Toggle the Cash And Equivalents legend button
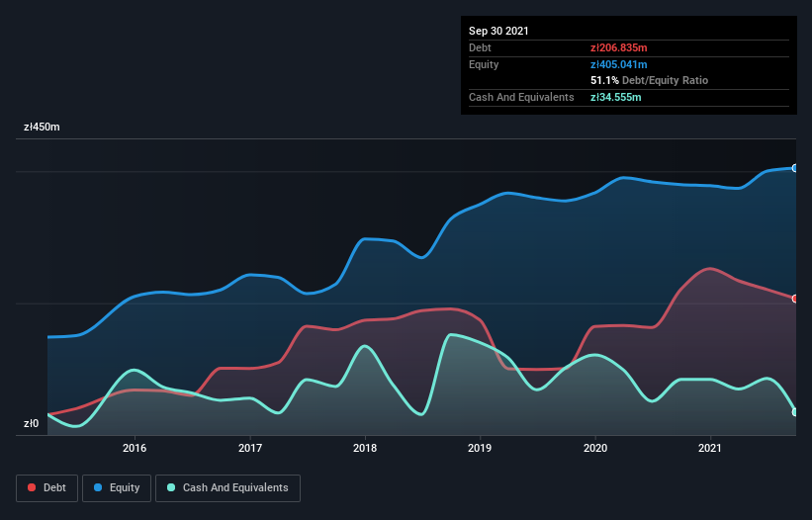 [227, 488]
